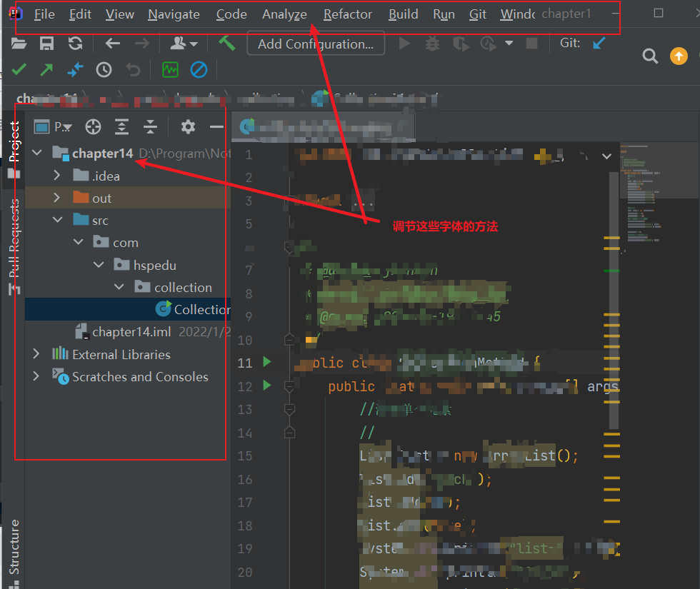Click the Synchronize refresh icon

(x=75, y=44)
